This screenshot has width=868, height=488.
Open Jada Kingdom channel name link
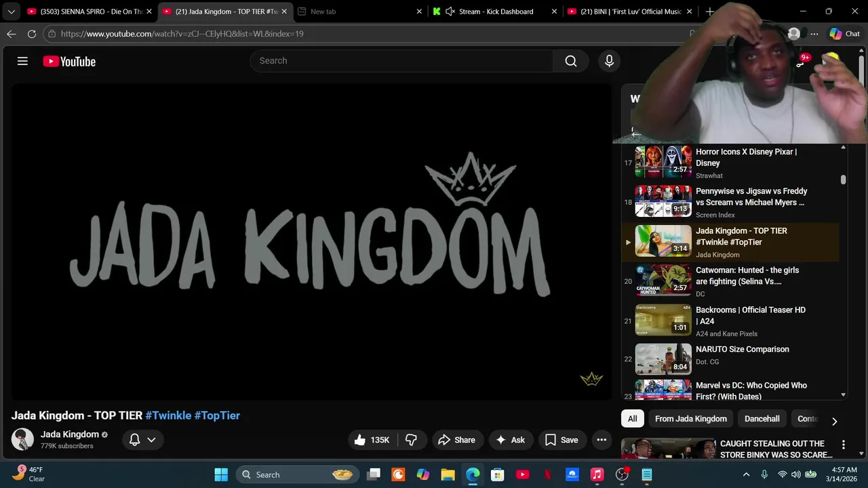pos(70,434)
